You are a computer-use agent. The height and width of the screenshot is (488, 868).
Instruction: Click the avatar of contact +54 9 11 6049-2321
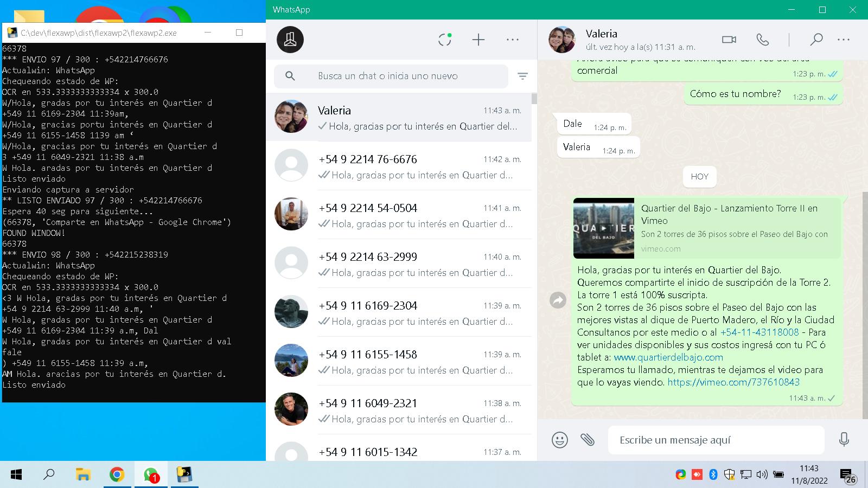[291, 409]
